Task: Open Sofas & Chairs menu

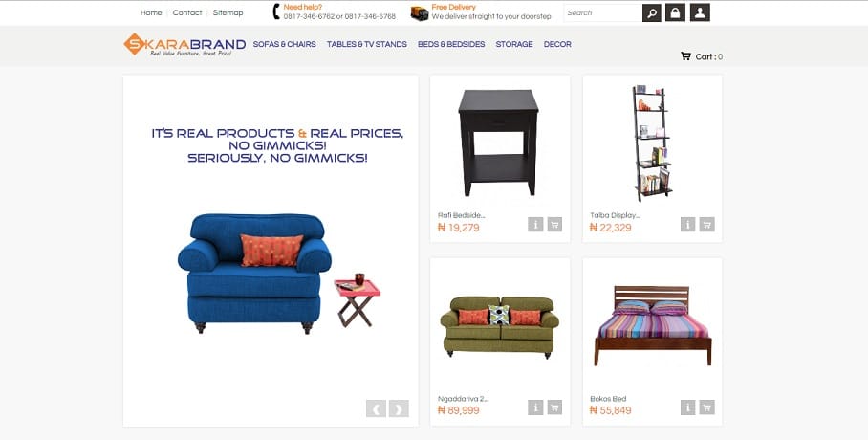Action: [x=285, y=44]
